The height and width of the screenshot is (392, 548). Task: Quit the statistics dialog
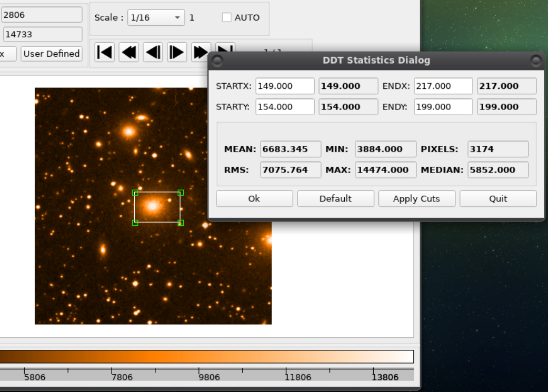coord(498,198)
